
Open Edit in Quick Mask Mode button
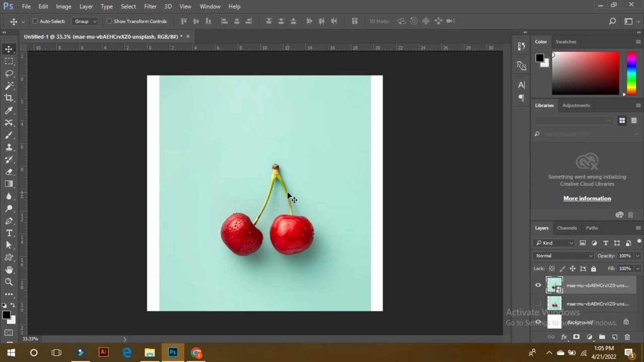(9, 333)
